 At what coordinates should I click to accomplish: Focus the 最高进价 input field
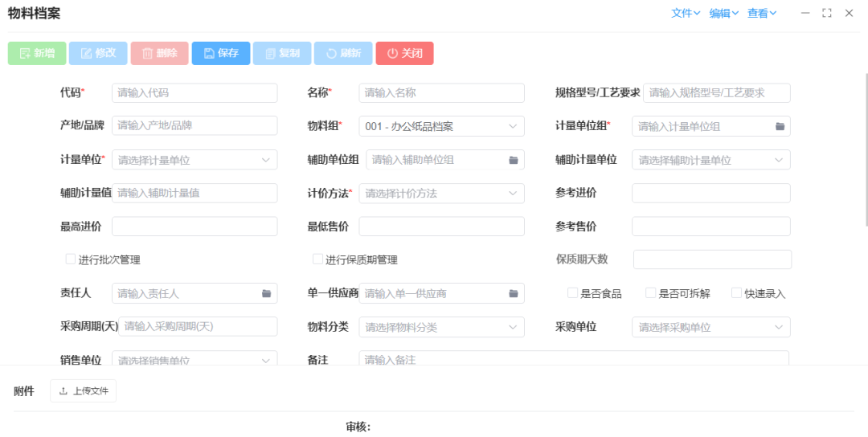[194, 227]
